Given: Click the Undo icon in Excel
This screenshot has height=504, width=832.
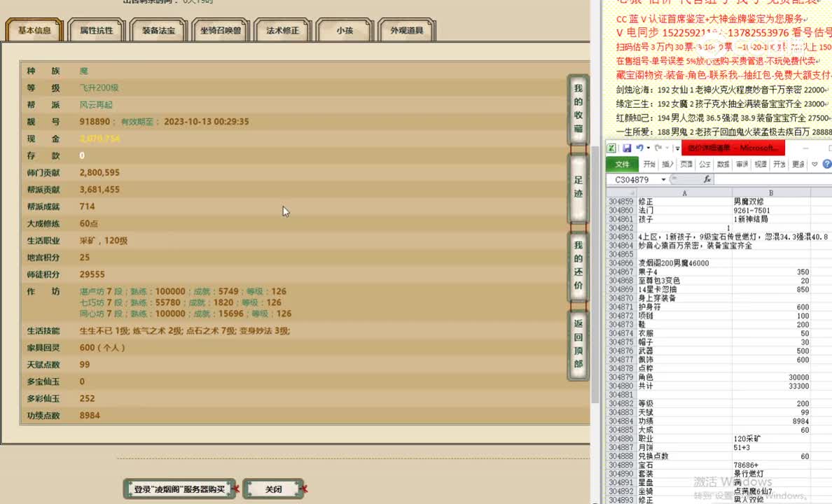Looking at the screenshot, I should tap(639, 148).
